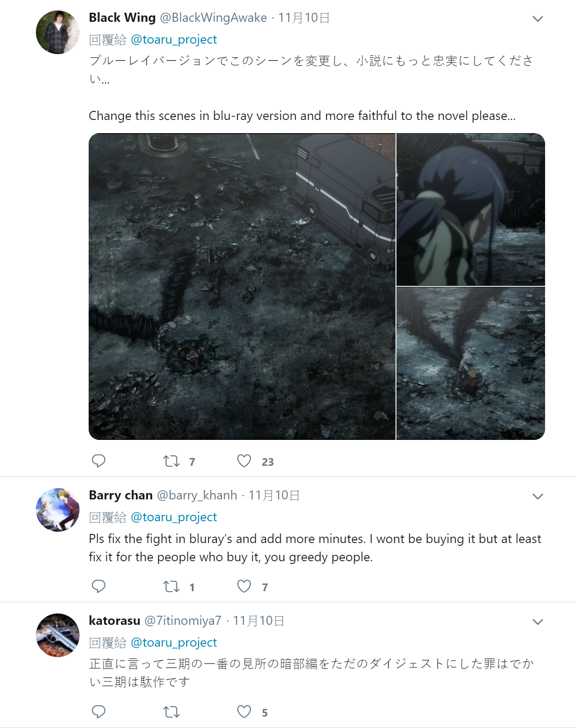Reply to Black Wing's tweet
This screenshot has width=576, height=728.
click(x=99, y=461)
